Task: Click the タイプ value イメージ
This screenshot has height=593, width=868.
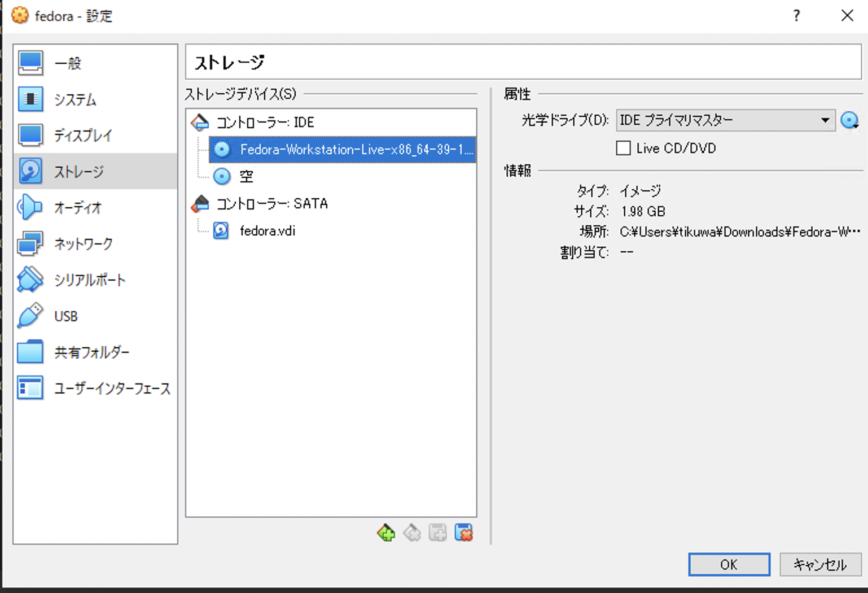Action: click(641, 191)
